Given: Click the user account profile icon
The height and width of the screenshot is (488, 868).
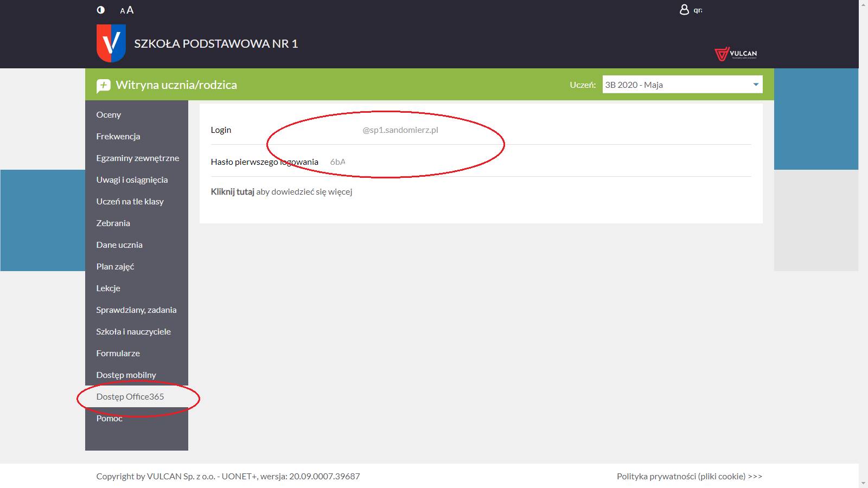Looking at the screenshot, I should pos(684,10).
